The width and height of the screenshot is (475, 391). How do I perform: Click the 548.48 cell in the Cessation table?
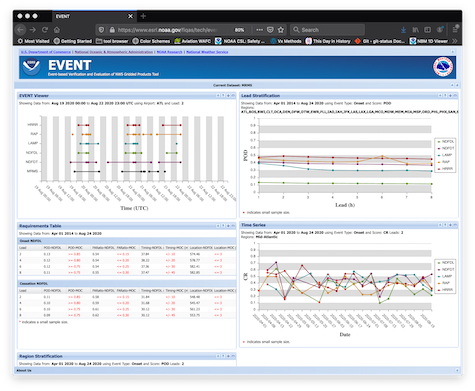point(195,297)
